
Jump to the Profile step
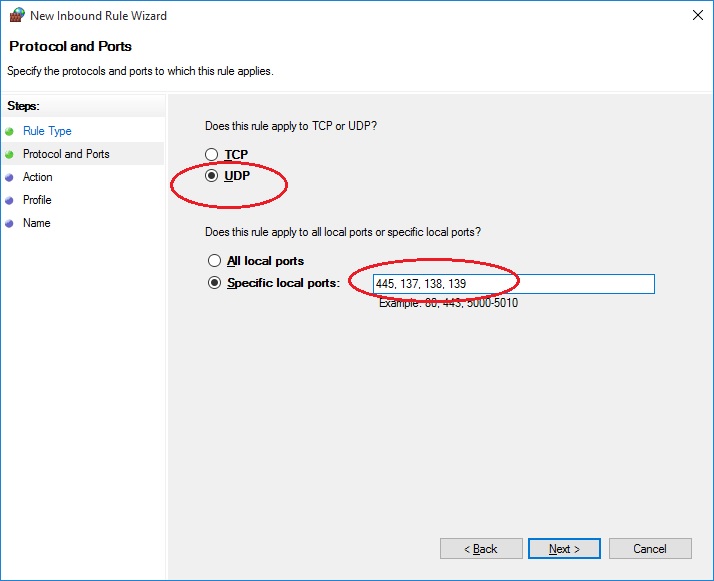coord(37,200)
